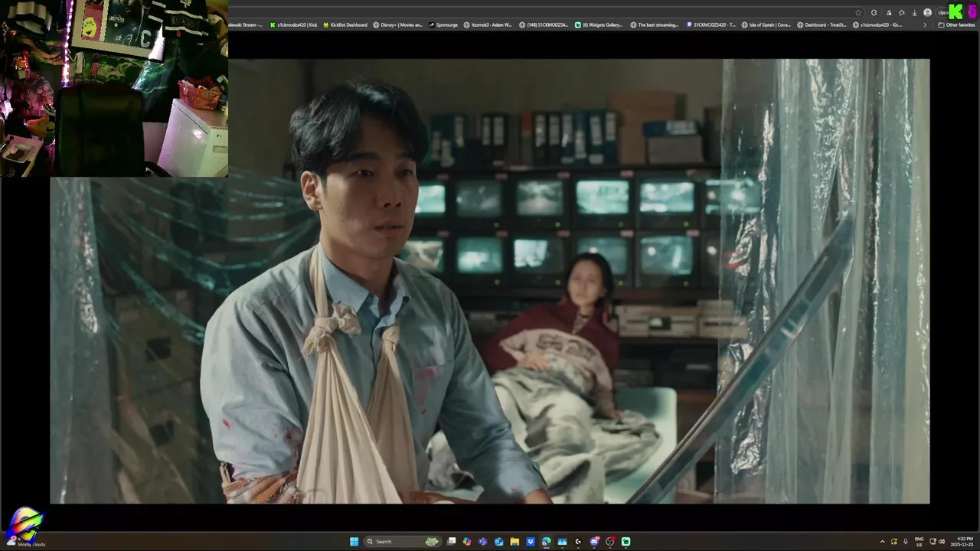980x551 pixels.
Task: Open the volume speaker tray icon
Action: pyautogui.click(x=942, y=541)
